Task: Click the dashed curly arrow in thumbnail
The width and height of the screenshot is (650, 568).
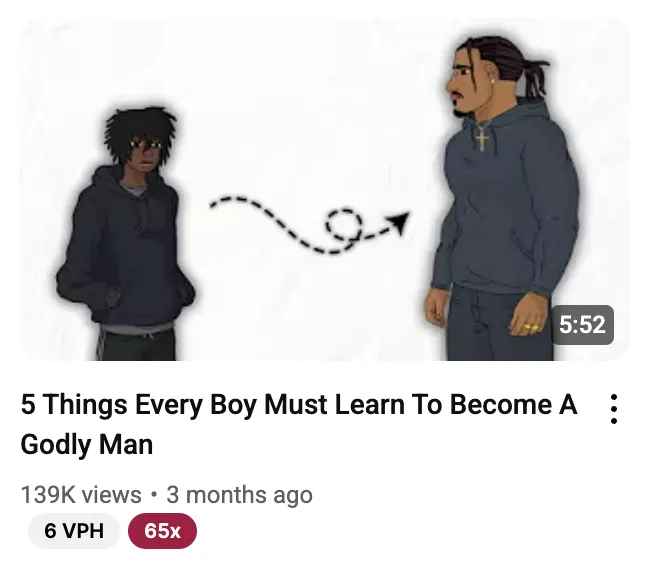Action: click(x=310, y=224)
